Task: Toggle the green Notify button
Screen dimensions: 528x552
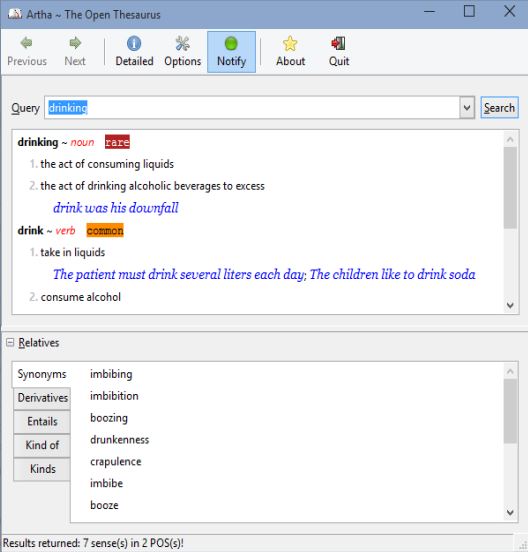Action: click(231, 52)
